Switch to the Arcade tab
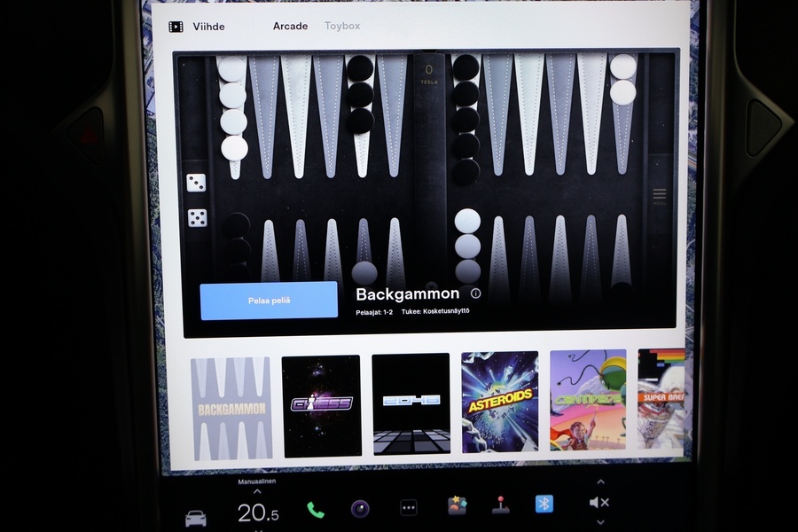 (290, 26)
